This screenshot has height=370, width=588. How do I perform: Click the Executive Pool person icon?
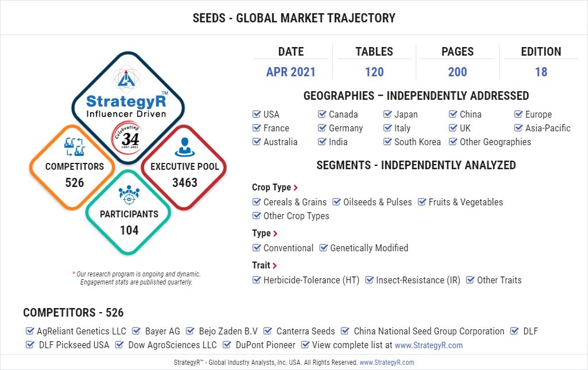click(184, 147)
